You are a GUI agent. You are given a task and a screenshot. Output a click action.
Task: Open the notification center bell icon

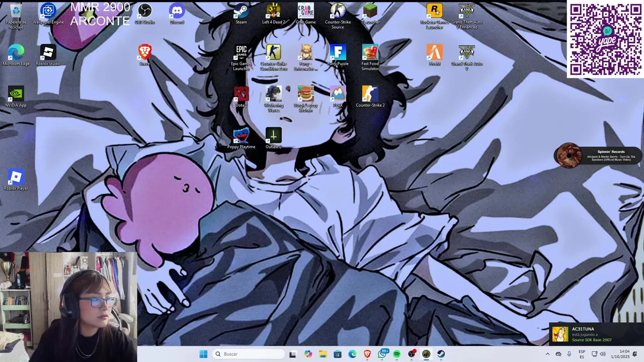tap(635, 354)
